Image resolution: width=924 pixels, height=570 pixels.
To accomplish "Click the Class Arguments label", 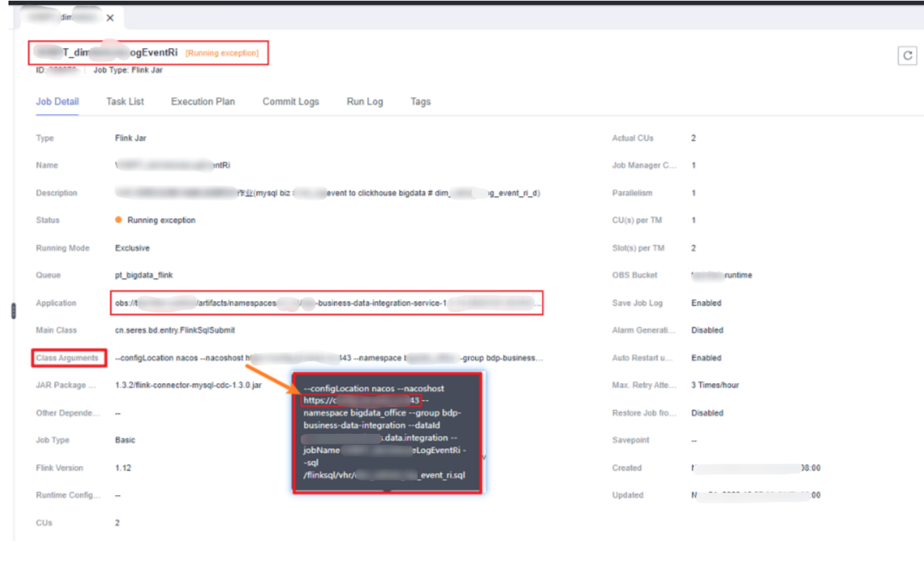I will click(x=68, y=358).
